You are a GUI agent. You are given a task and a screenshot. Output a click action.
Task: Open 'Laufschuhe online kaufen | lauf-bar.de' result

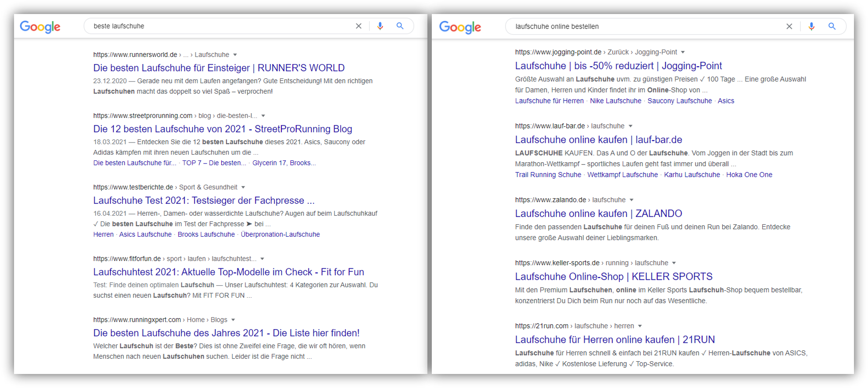point(599,140)
